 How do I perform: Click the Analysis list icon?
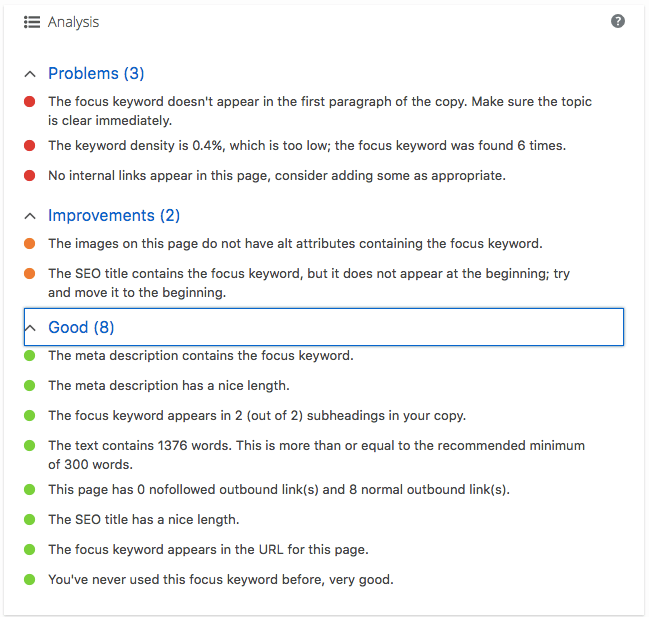[32, 22]
